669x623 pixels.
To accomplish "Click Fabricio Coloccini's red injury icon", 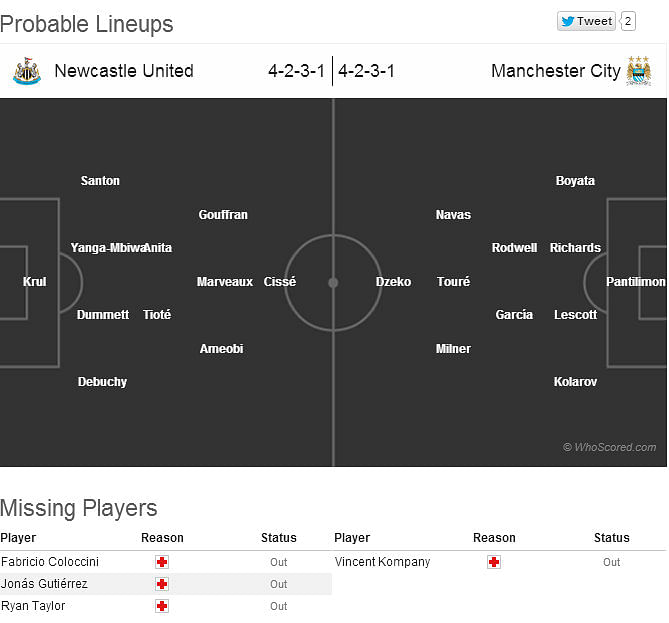I will click(162, 562).
